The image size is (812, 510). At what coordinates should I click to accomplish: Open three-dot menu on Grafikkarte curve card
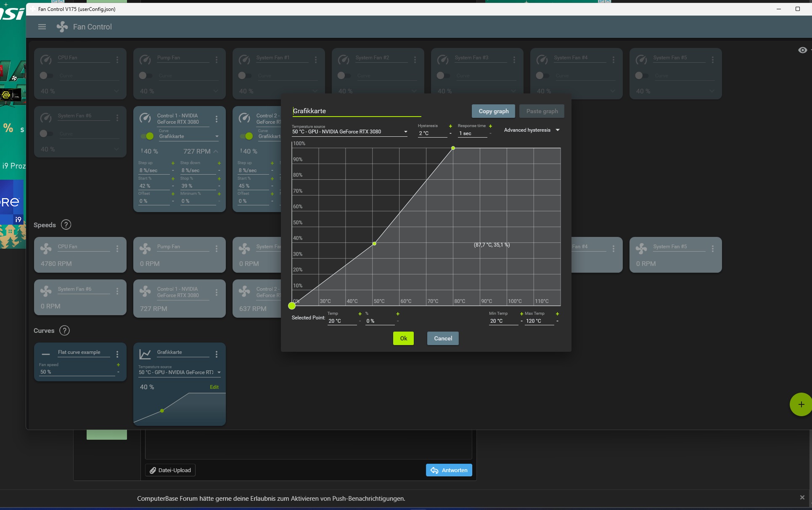[x=217, y=354]
